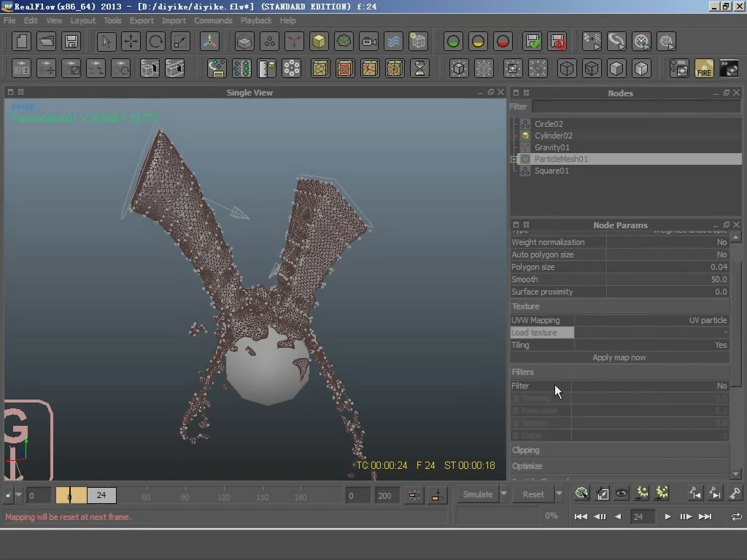Image resolution: width=747 pixels, height=560 pixels.
Task: Open the File menu
Action: coord(9,20)
